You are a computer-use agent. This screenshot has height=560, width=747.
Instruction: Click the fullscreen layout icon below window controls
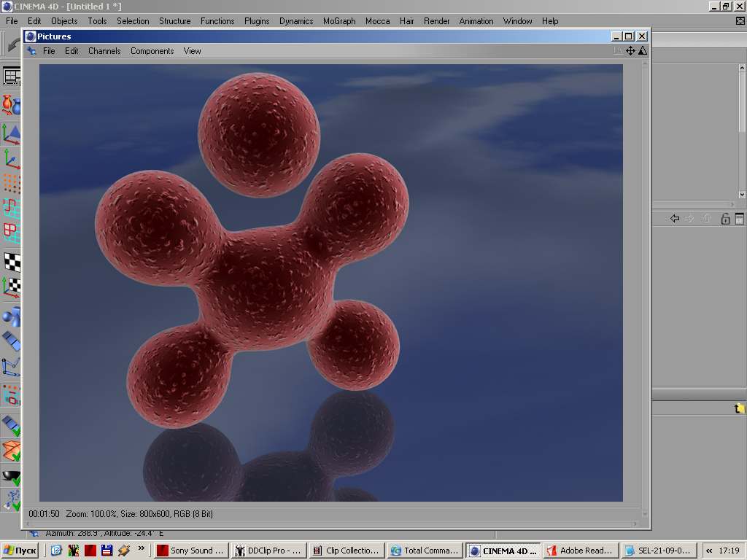[740, 21]
